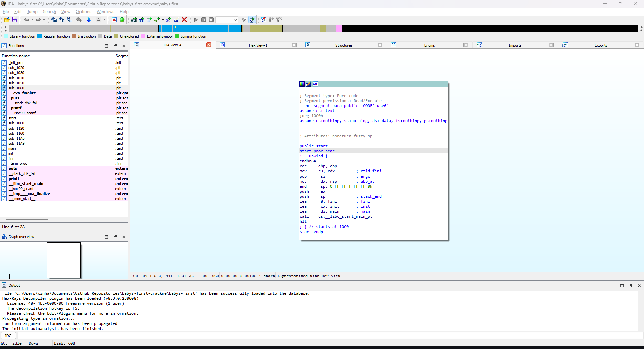Open the debugger selection combo box
The height and width of the screenshot is (349, 644).
pyautogui.click(x=227, y=20)
